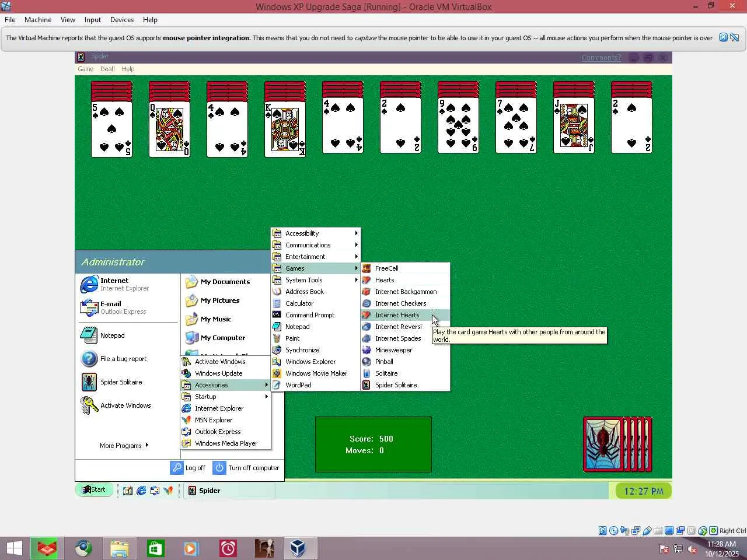Click the Log off button
Image resolution: width=747 pixels, height=560 pixels.
pyautogui.click(x=188, y=468)
